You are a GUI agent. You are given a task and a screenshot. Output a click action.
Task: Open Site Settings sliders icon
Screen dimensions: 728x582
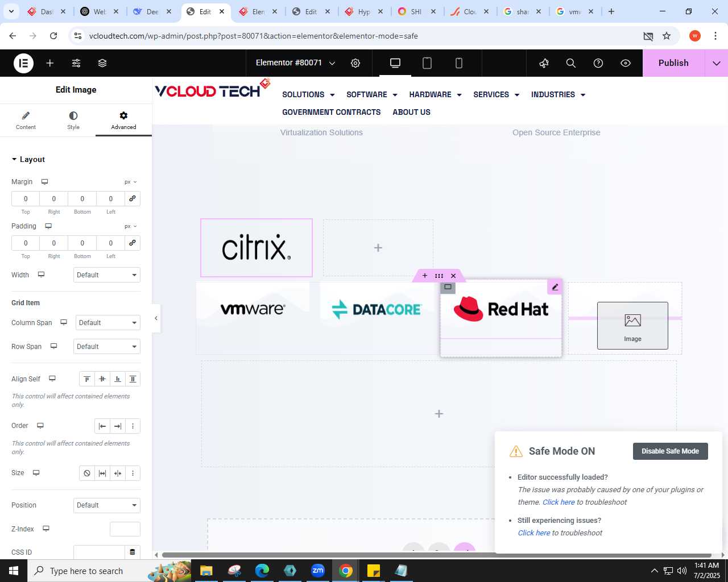(76, 63)
